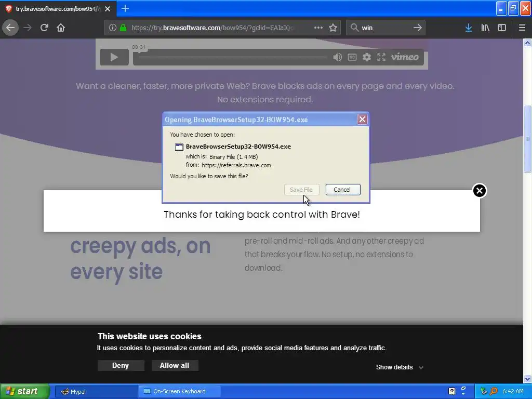
Task: Switch to Mypal taskbar window
Action: tap(96, 392)
